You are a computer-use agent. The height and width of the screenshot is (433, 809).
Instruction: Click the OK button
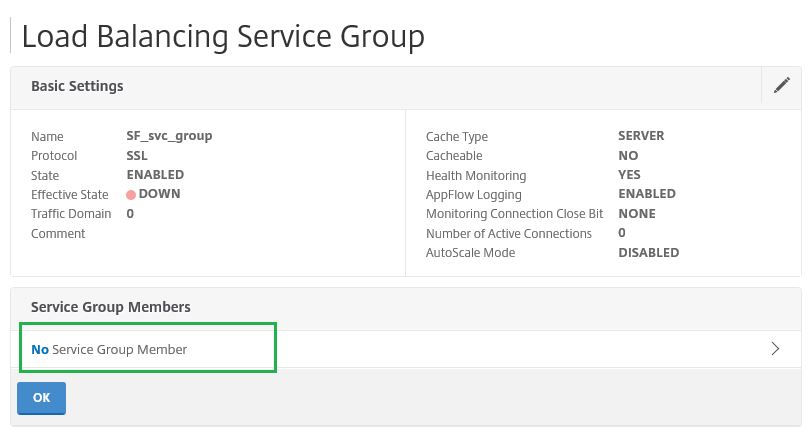click(x=41, y=398)
